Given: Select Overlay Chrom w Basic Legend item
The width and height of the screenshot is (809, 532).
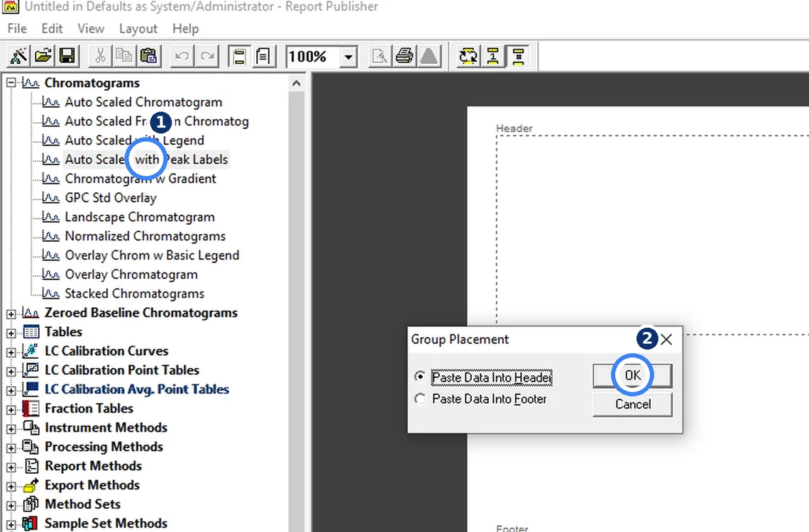Looking at the screenshot, I should (152, 255).
